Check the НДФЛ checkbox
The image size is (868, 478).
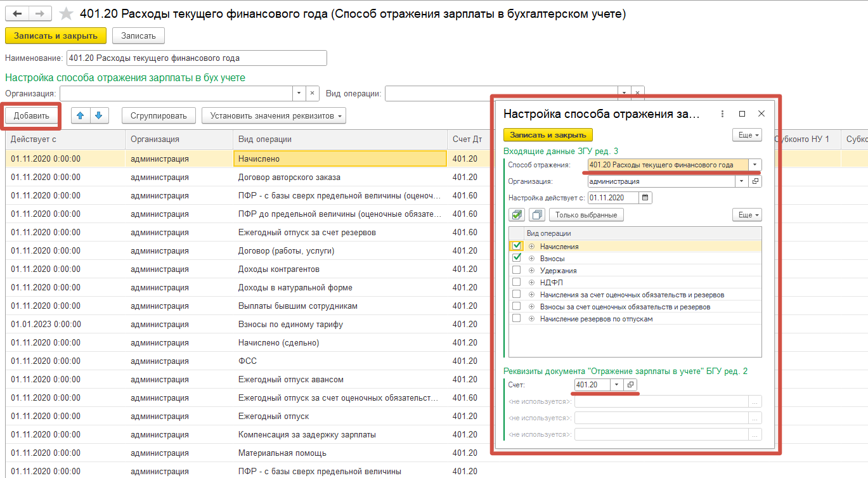pyautogui.click(x=517, y=282)
